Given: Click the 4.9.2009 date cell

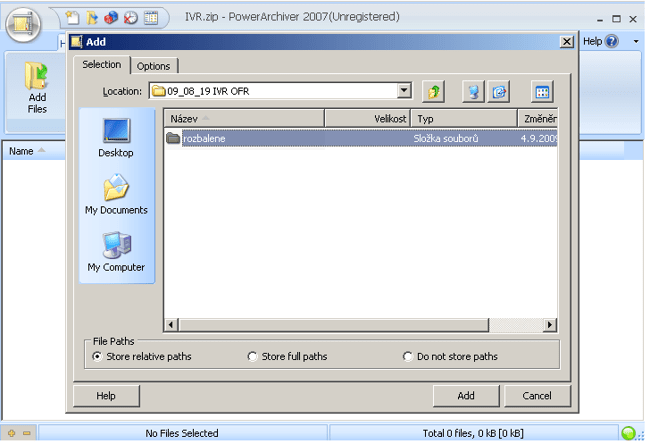Looking at the screenshot, I should click(x=538, y=138).
